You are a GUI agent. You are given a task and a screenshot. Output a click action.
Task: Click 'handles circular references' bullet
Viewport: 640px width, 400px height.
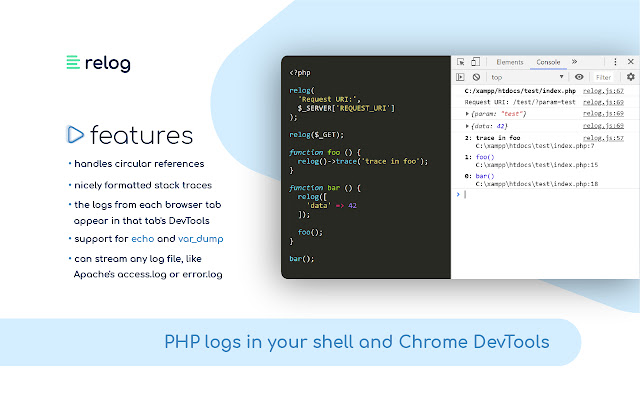pos(139,164)
